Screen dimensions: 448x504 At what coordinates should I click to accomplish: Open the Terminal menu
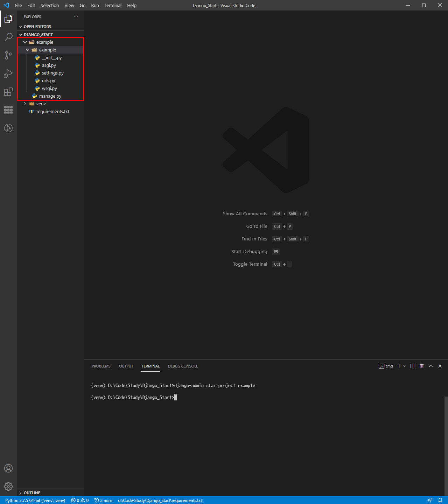tap(113, 5)
